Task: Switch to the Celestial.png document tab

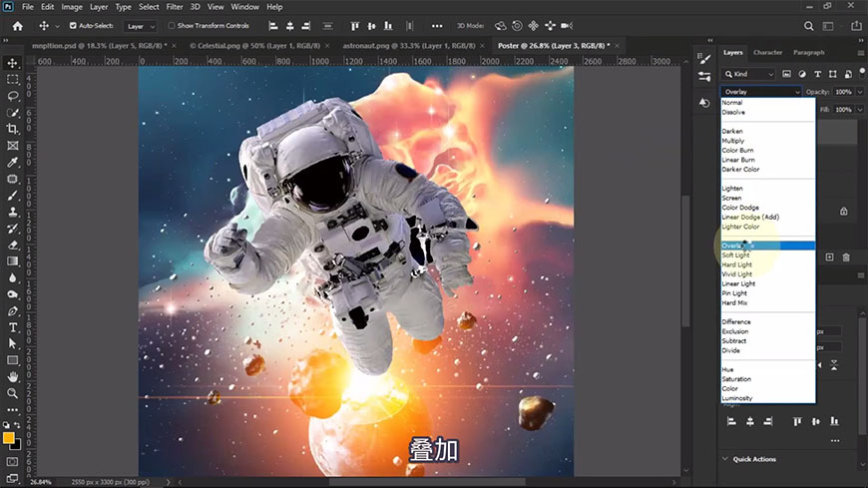Action: tap(254, 46)
